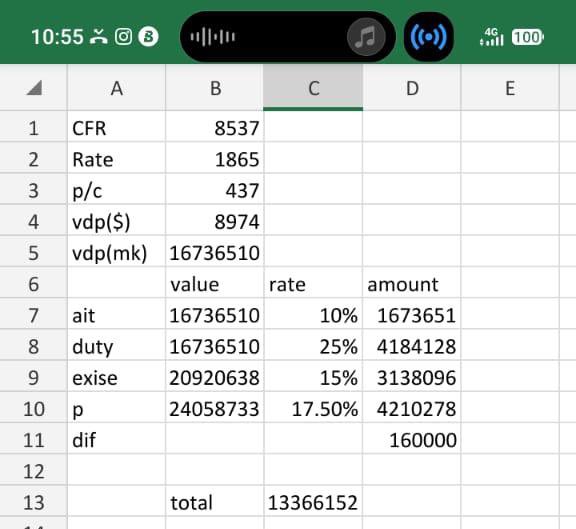The width and height of the screenshot is (576, 529).
Task: Tap the 10:55 clock
Action: point(57,37)
